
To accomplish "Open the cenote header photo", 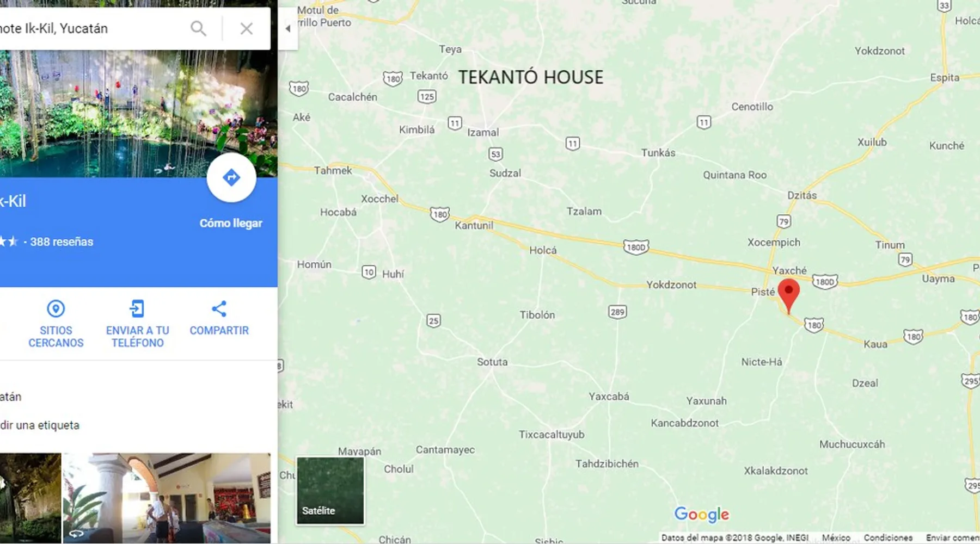I will tap(138, 113).
